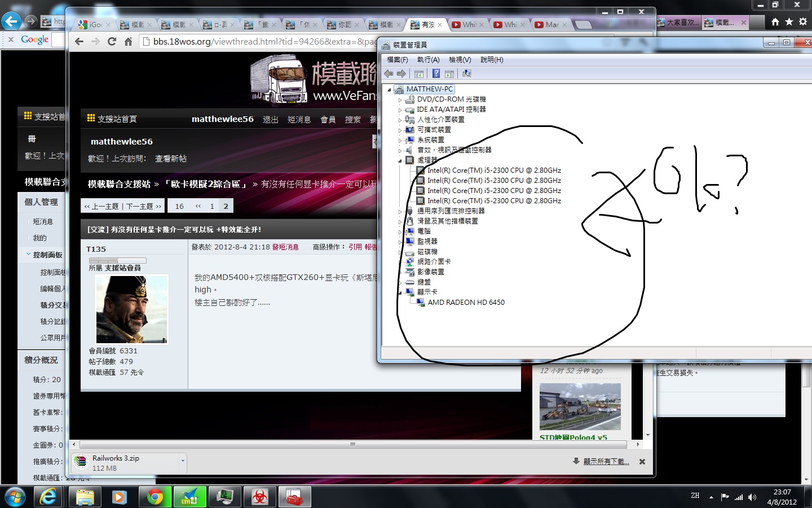Image resolution: width=812 pixels, height=508 pixels.
Task: Click show/hide console tree toolbar icon
Action: [x=419, y=74]
